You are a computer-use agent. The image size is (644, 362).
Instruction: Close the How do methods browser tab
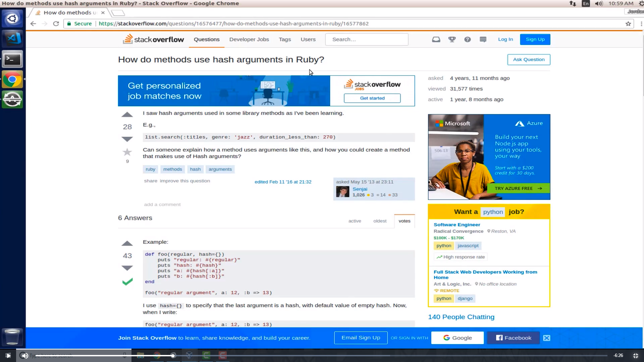pos(103,12)
